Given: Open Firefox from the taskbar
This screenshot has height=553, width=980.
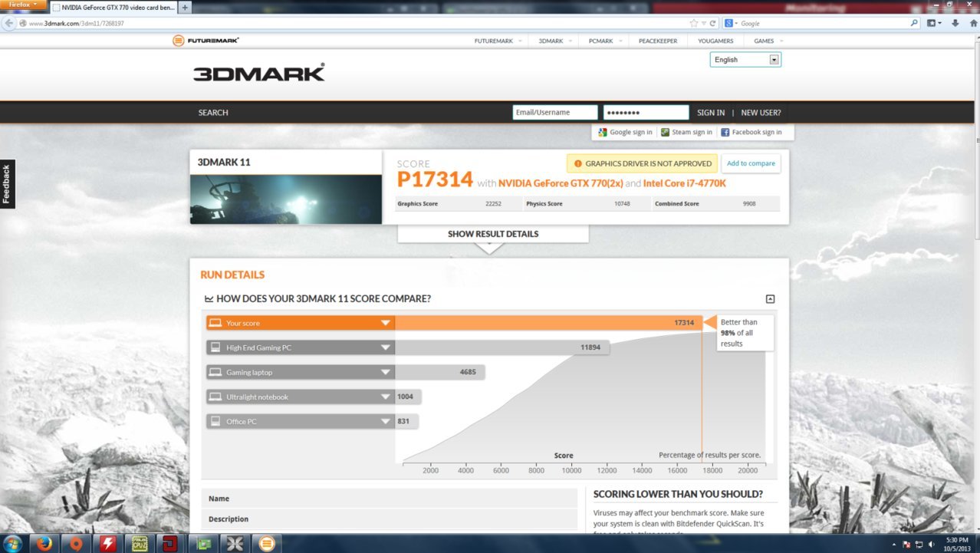Looking at the screenshot, I should (x=44, y=543).
